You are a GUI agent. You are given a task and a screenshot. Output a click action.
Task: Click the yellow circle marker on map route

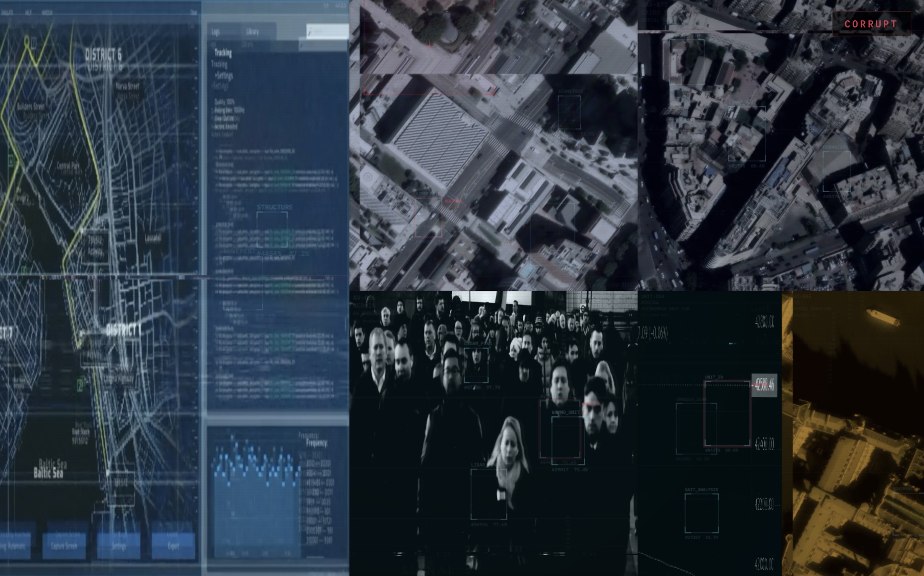point(27,40)
